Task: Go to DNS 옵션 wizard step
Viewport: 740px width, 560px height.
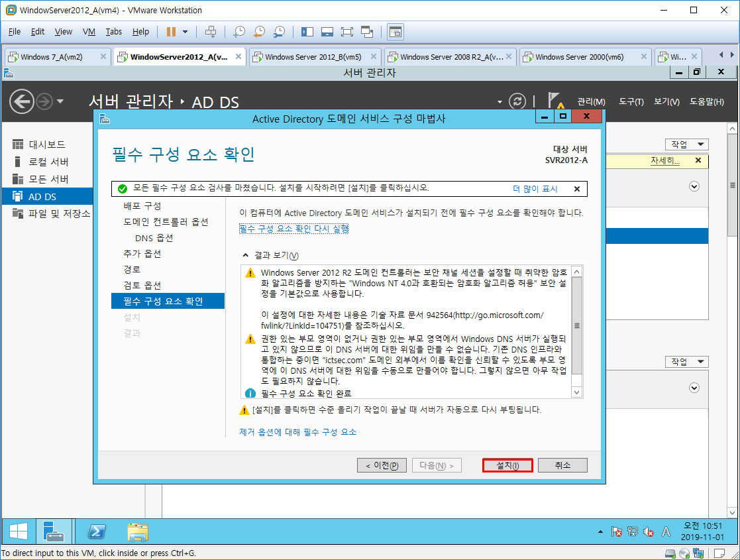Action: 154,238
